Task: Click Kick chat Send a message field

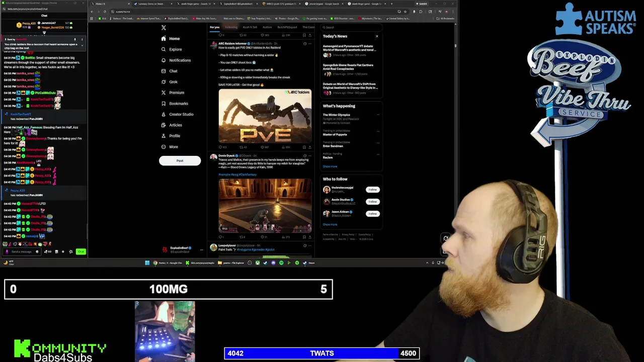Action: (21, 251)
